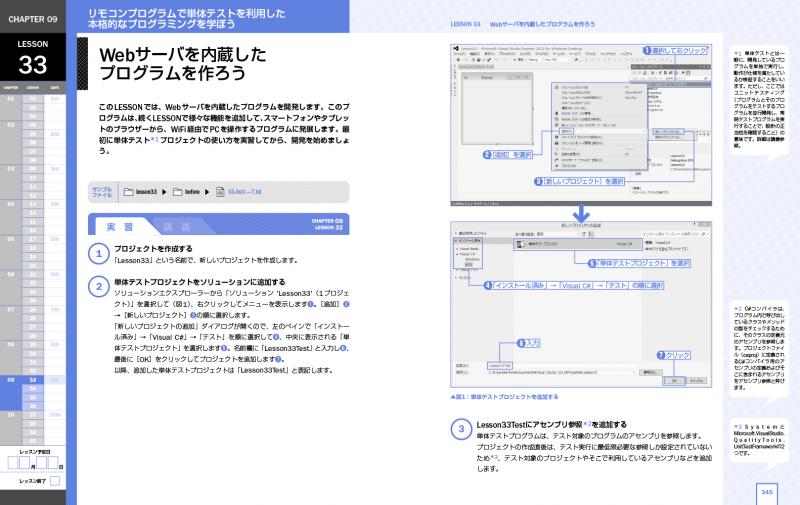Open the 編集 menu in Visual Studio
This screenshot has width=800, height=505.
point(474,54)
